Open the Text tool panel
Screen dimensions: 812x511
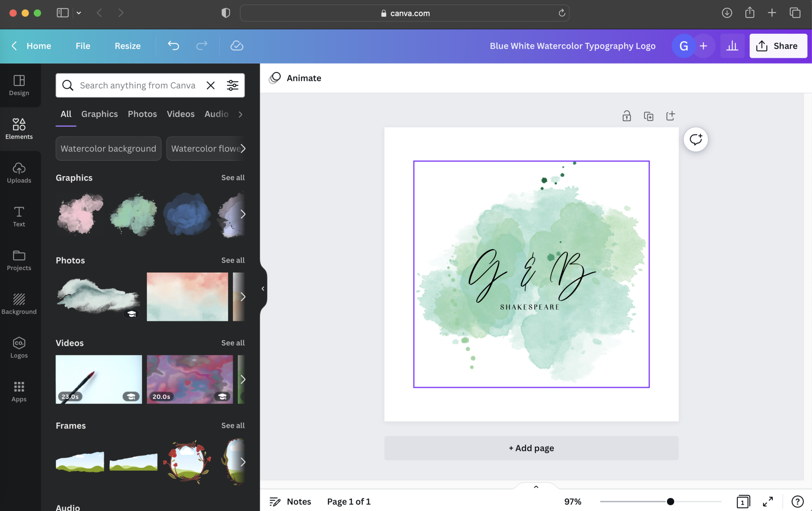tap(19, 217)
